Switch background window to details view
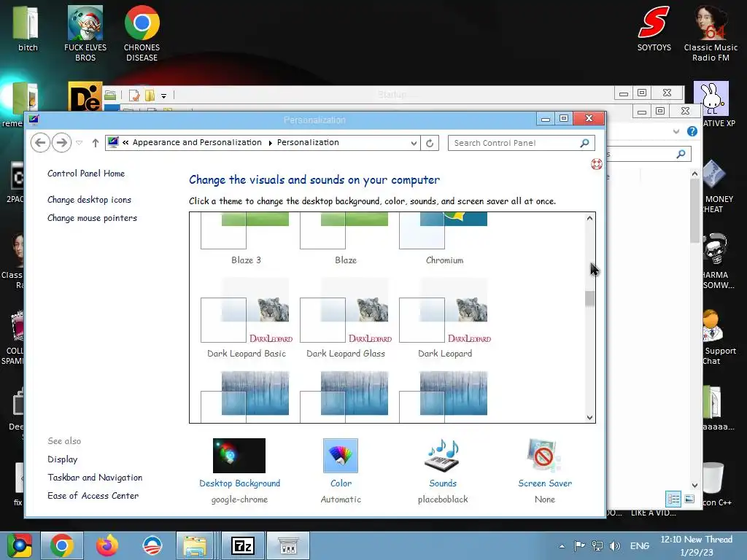 tap(673, 499)
